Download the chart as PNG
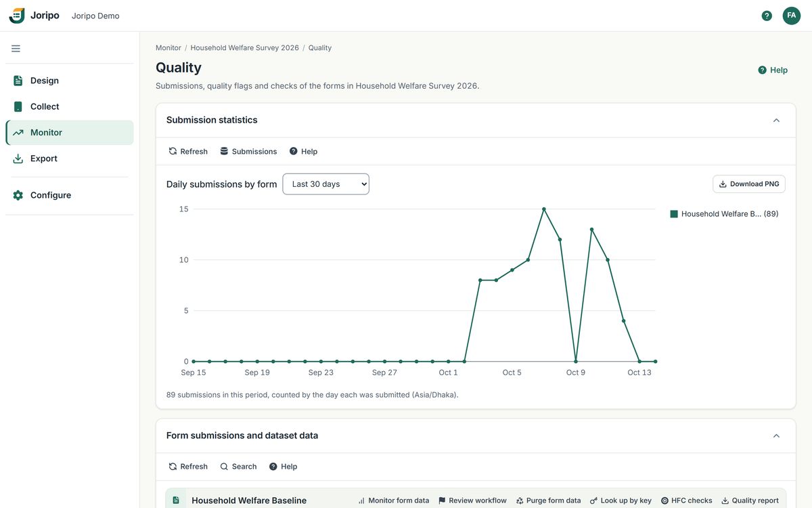Screen dimensions: 812x508 pyautogui.click(x=749, y=184)
